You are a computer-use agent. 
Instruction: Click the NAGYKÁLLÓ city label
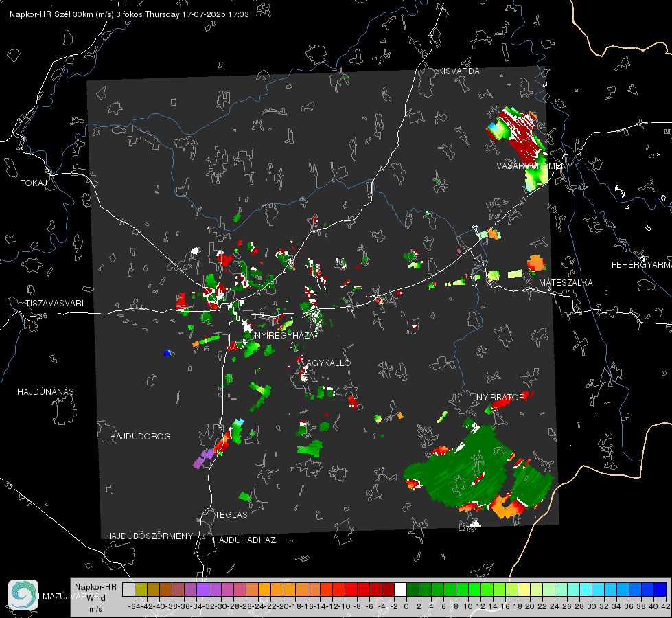point(325,363)
